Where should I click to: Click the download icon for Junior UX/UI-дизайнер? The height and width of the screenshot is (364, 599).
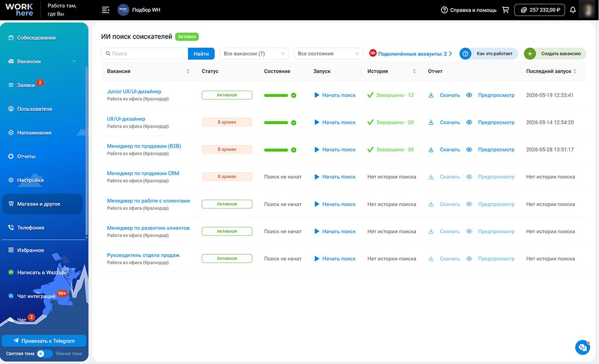tap(431, 95)
